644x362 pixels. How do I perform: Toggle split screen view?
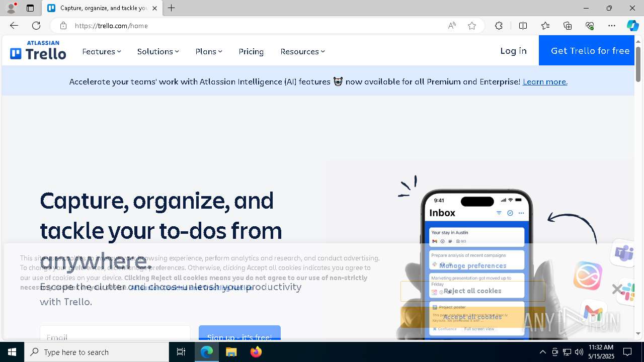[x=523, y=26]
